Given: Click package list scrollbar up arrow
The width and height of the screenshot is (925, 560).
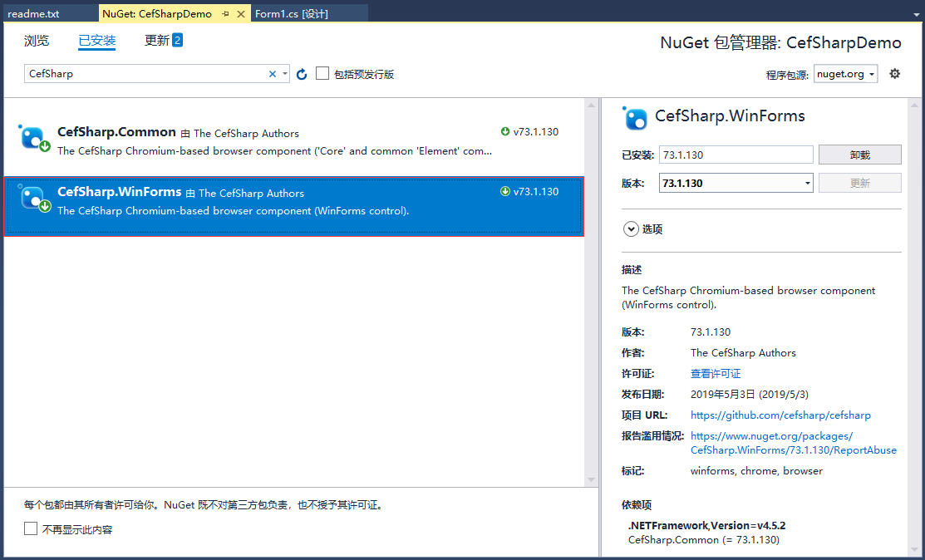Looking at the screenshot, I should (591, 106).
